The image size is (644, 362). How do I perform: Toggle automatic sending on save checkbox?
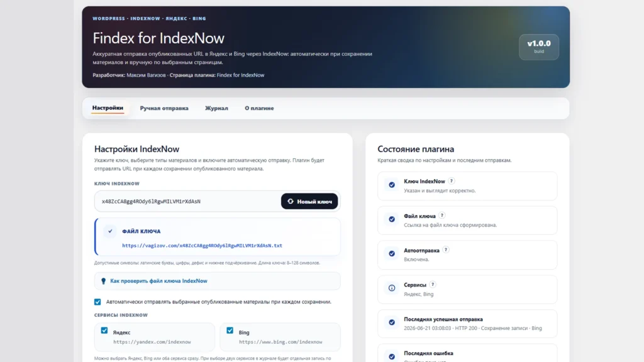tap(97, 302)
